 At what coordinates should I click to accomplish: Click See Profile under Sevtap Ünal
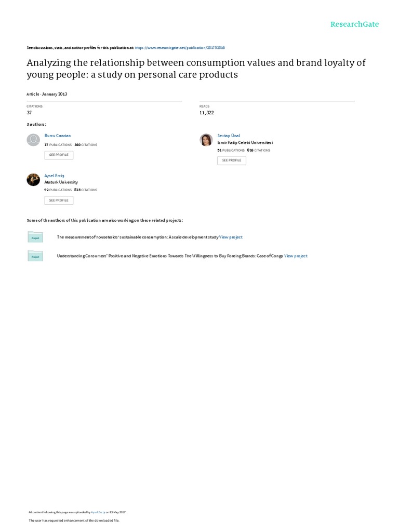pyautogui.click(x=231, y=161)
